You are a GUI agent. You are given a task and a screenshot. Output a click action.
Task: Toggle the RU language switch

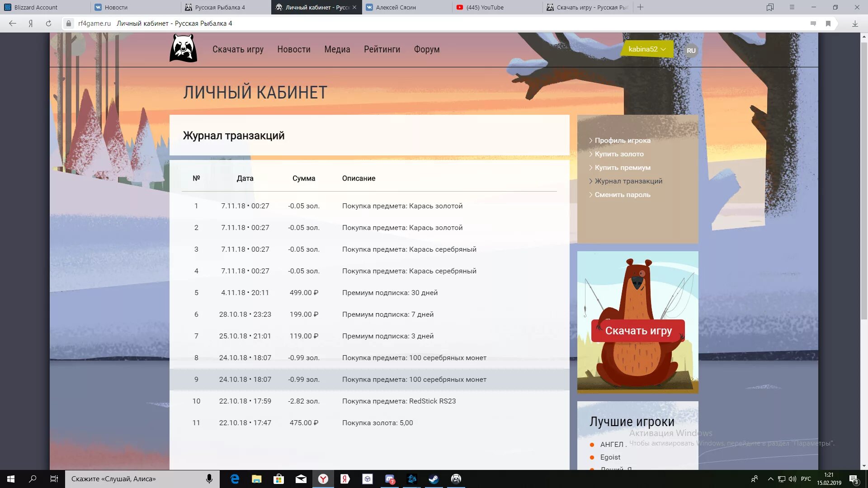691,51
